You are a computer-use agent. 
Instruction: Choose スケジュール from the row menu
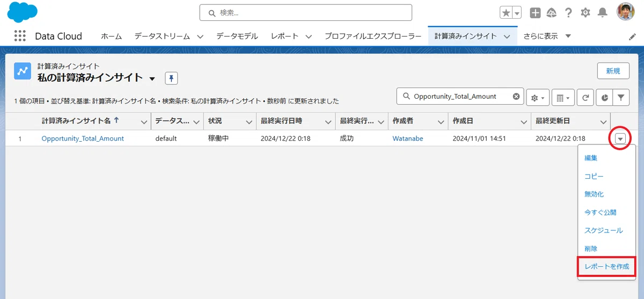(x=603, y=230)
